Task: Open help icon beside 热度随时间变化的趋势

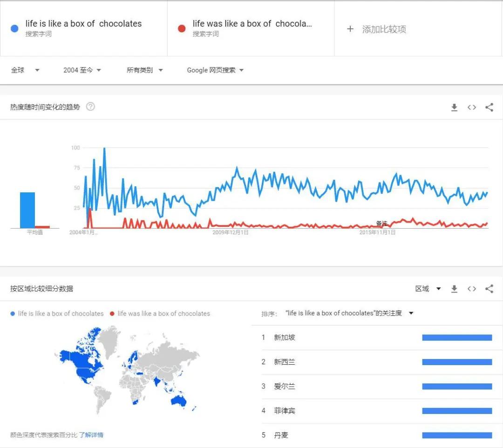Action: 90,107
